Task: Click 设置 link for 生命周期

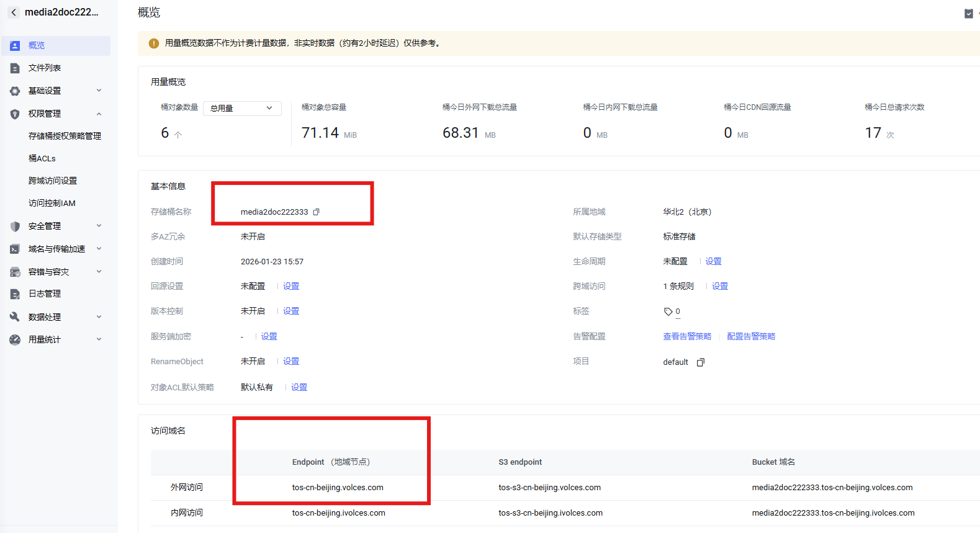Action: pyautogui.click(x=713, y=262)
